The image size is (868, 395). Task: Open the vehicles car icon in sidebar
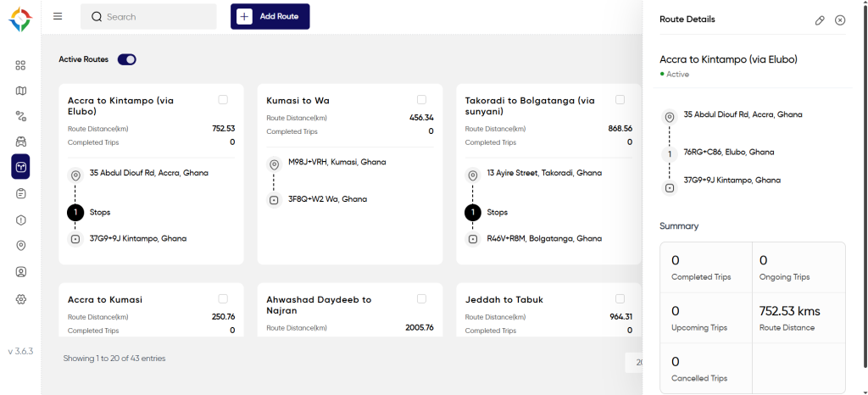pos(20,142)
